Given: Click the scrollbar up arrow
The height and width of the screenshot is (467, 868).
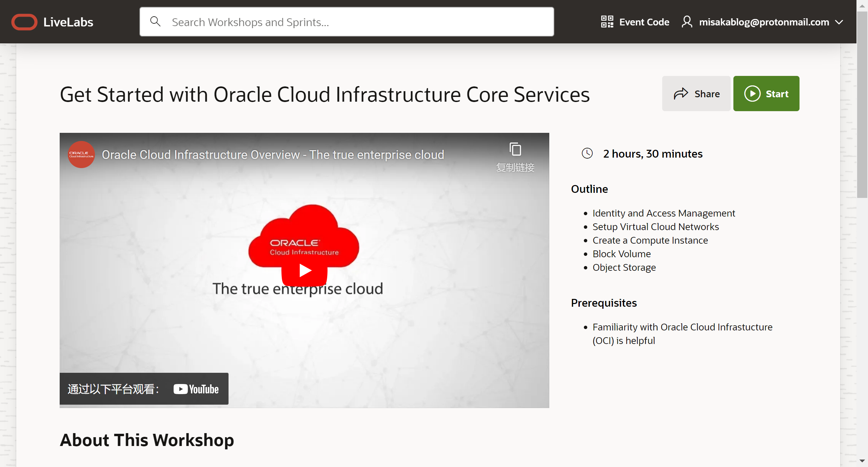Looking at the screenshot, I should [x=862, y=6].
